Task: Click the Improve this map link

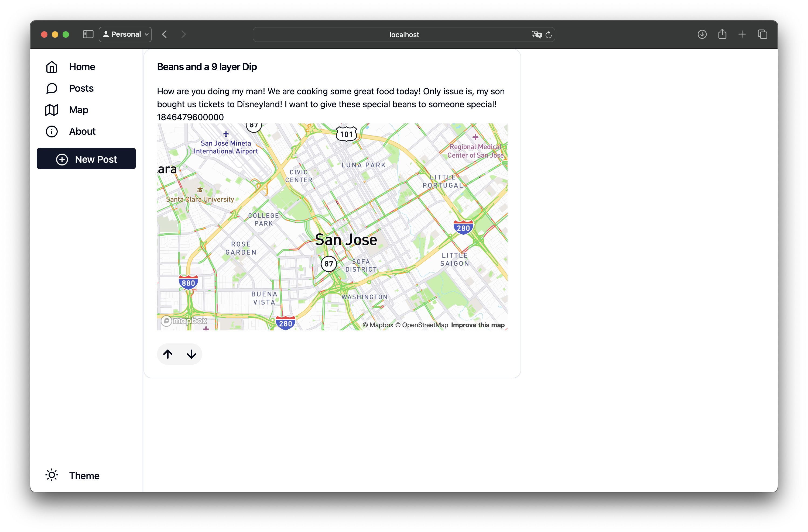Action: (x=477, y=325)
